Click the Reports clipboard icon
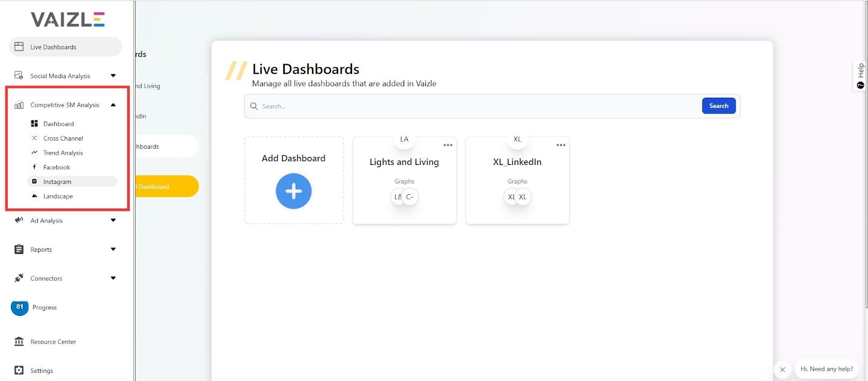Screen dimensions: 868x381 (x=19, y=249)
